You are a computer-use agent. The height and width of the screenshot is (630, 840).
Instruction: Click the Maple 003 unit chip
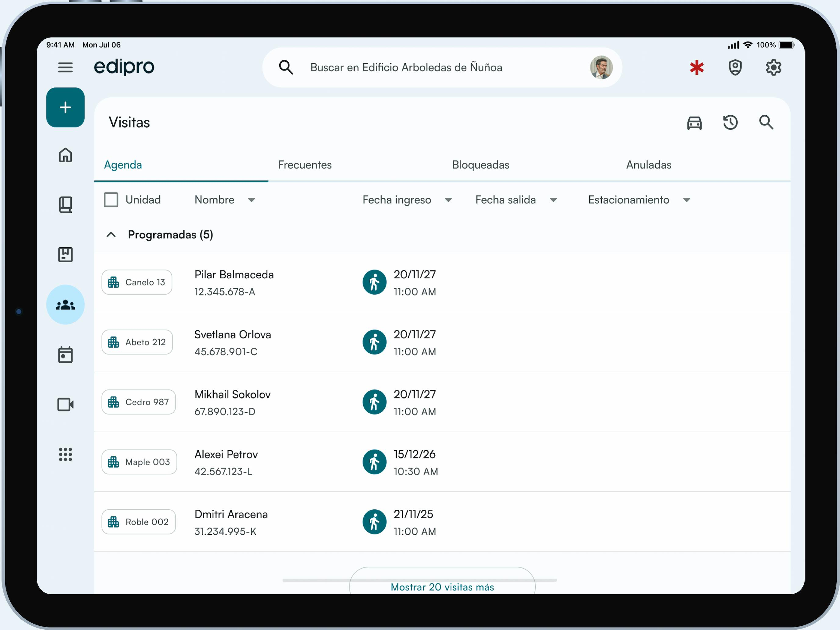[x=139, y=462]
